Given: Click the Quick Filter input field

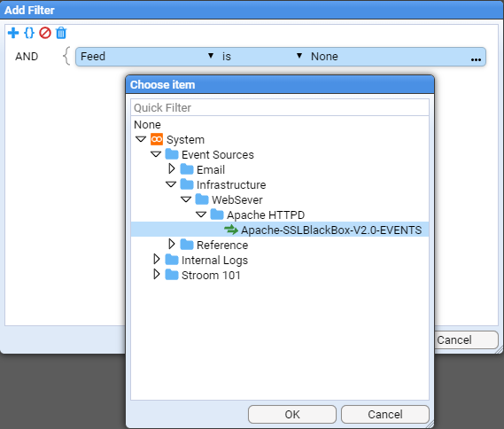Looking at the screenshot, I should [x=280, y=107].
